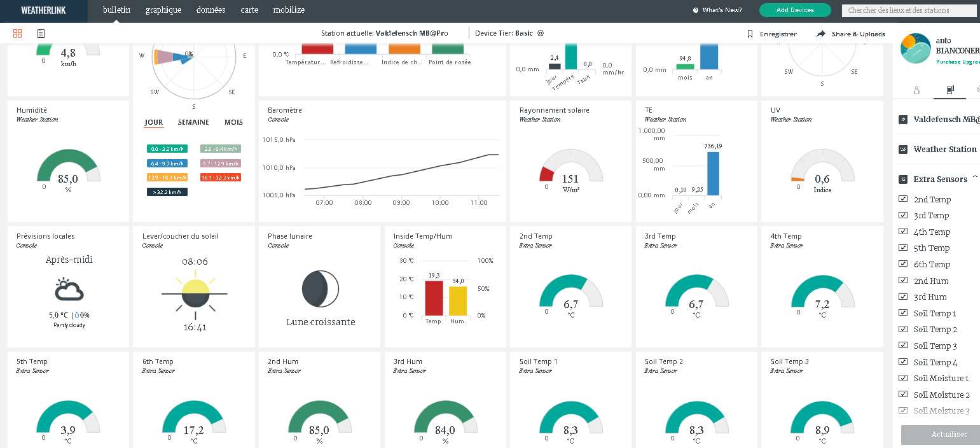Viewport: 980px width, 448px height.
Task: Open the bulletin tab
Action: 116,10
